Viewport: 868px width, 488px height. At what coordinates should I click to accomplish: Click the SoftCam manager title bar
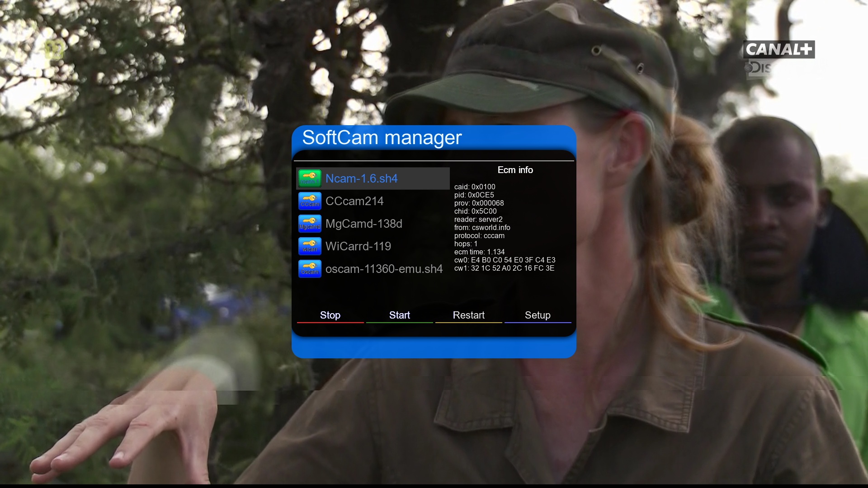pyautogui.click(x=382, y=137)
